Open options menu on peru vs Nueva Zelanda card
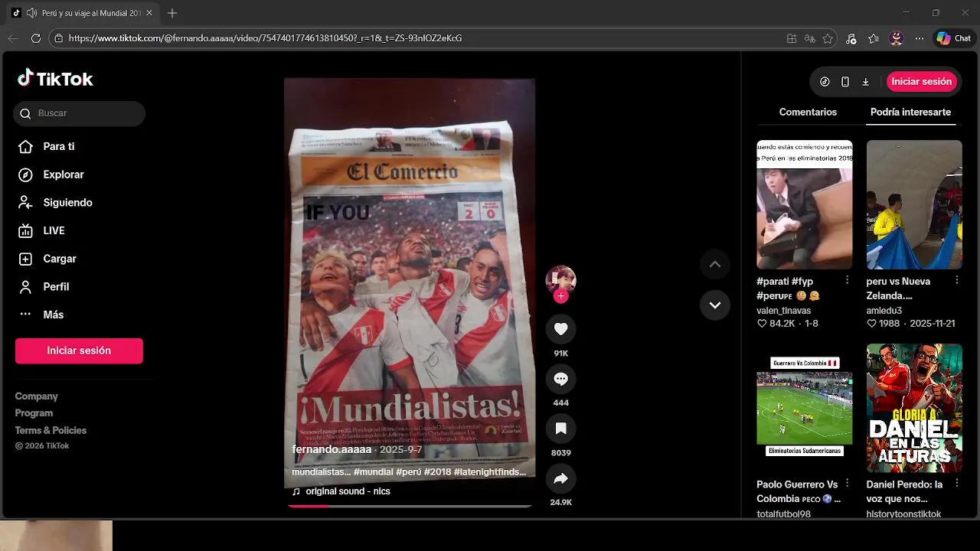This screenshot has width=980, height=551. (x=957, y=281)
